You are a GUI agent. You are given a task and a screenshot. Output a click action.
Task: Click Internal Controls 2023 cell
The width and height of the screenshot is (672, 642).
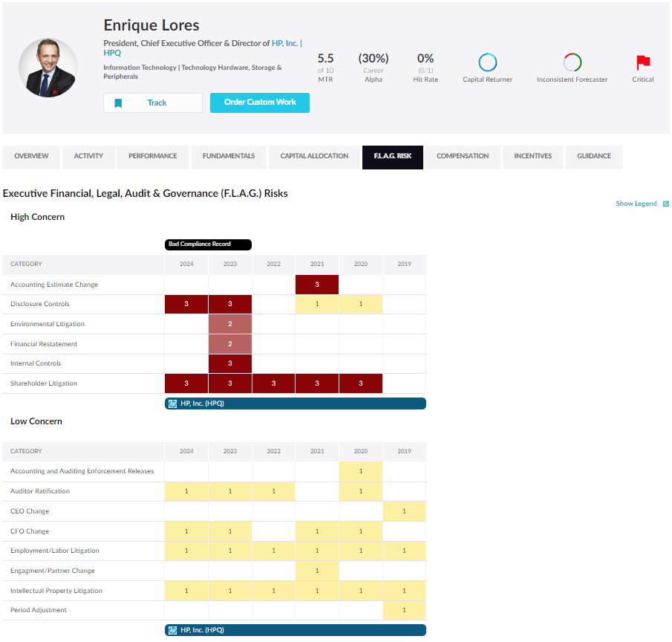pos(230,363)
